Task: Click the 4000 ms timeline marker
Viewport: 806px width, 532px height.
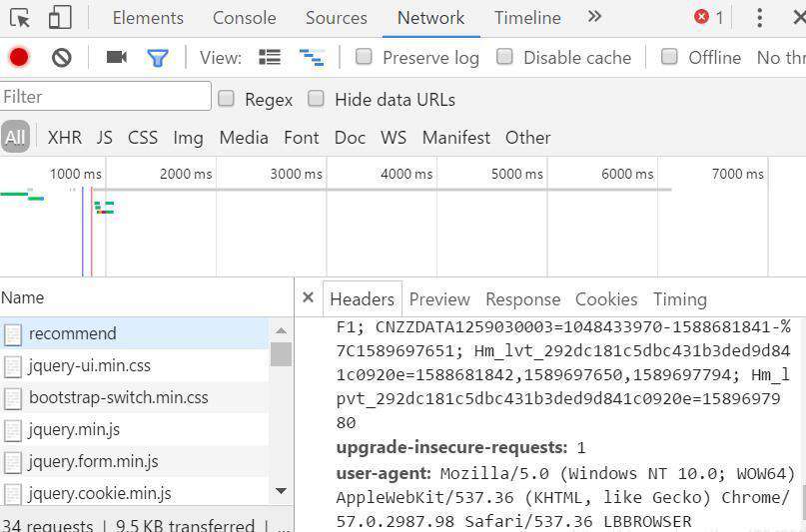Action: (406, 174)
